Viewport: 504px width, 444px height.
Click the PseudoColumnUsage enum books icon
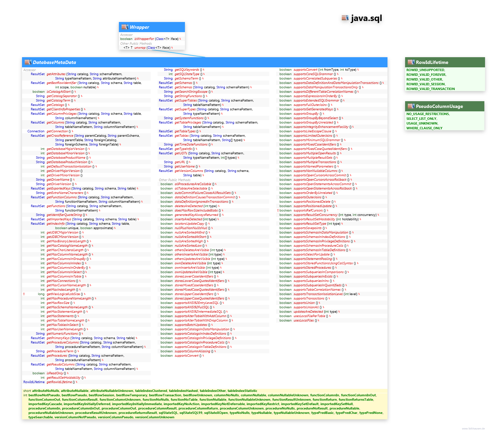(x=411, y=106)
